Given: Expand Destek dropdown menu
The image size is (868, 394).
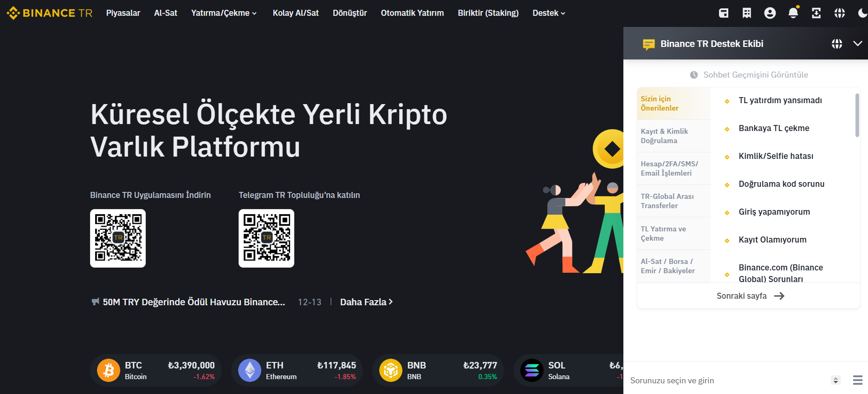Looking at the screenshot, I should (549, 13).
